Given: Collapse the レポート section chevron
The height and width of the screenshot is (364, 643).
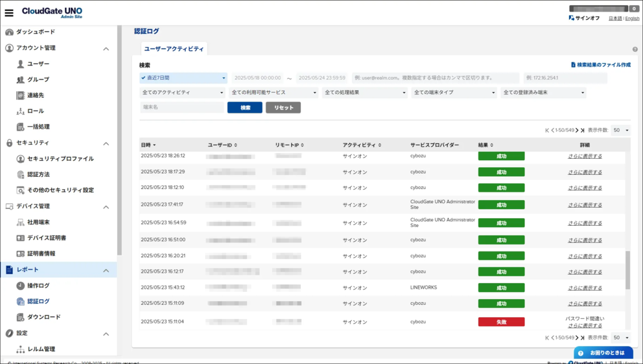Looking at the screenshot, I should 106,271.
